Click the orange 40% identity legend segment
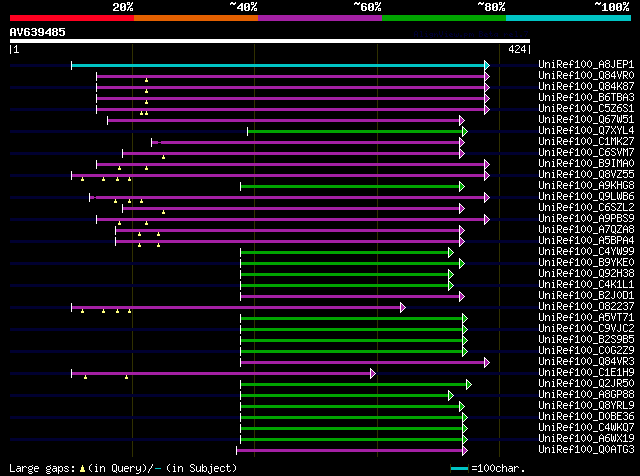 coord(196,18)
